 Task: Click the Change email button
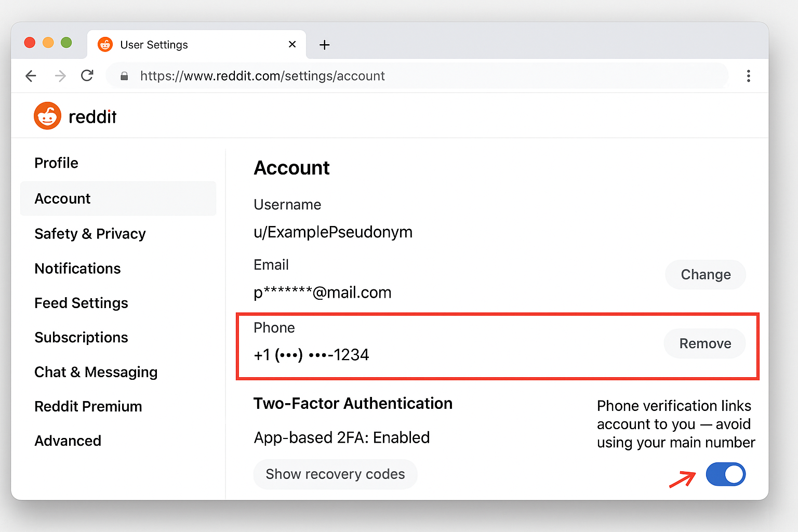(706, 274)
